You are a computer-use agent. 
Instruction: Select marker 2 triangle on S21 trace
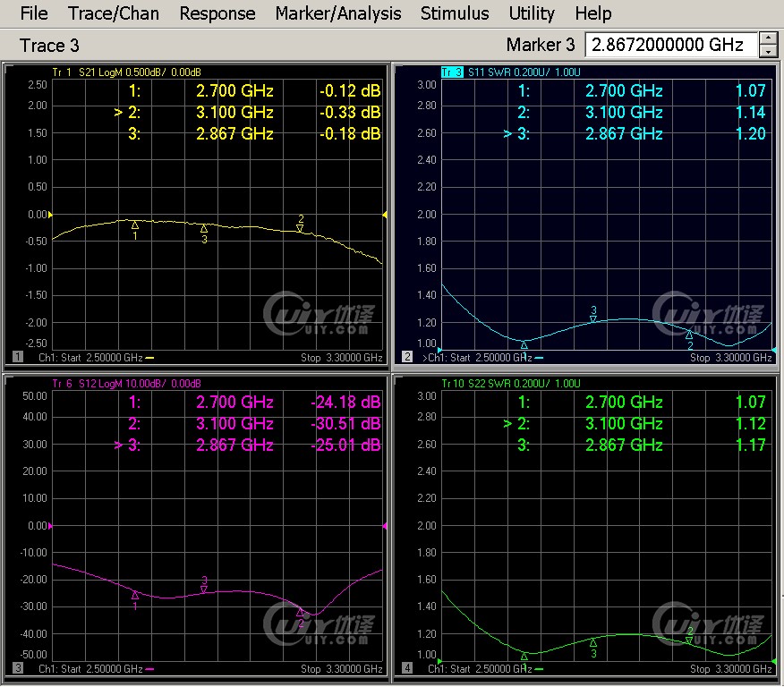pyautogui.click(x=300, y=228)
